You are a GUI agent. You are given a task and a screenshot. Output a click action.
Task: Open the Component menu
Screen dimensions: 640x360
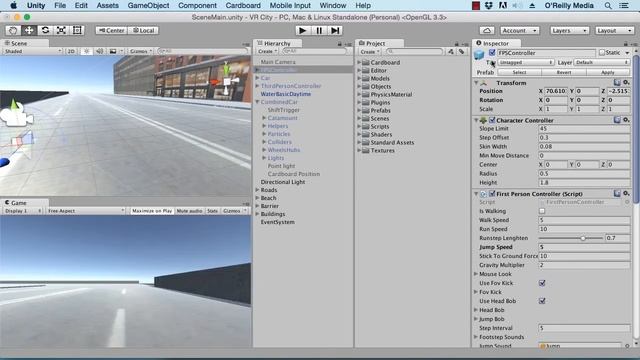point(197,5)
